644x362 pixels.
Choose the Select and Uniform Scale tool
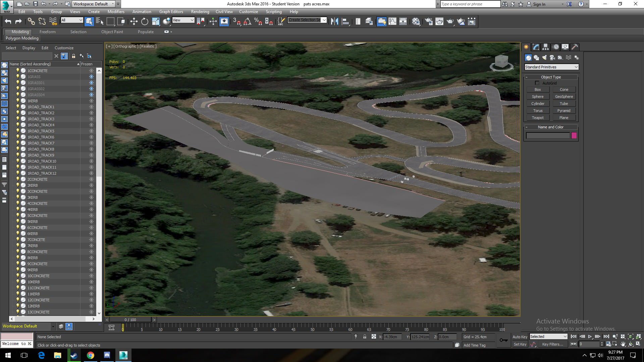pyautogui.click(x=156, y=21)
